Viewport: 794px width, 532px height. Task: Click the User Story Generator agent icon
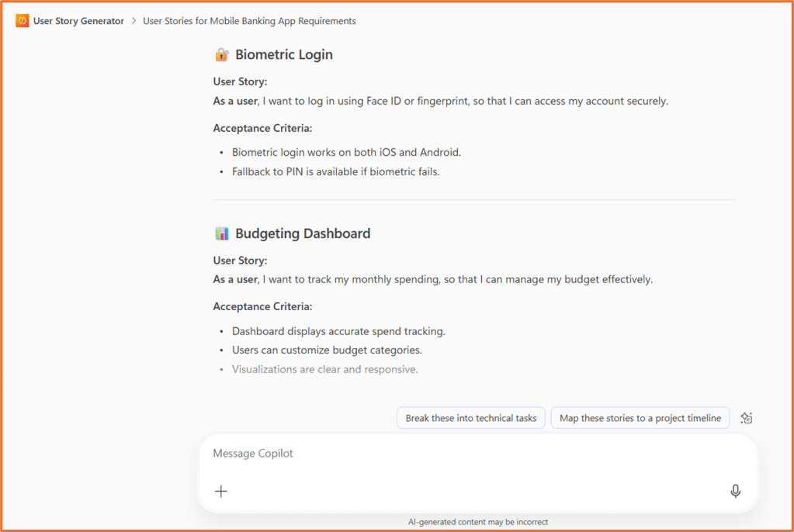pyautogui.click(x=22, y=21)
